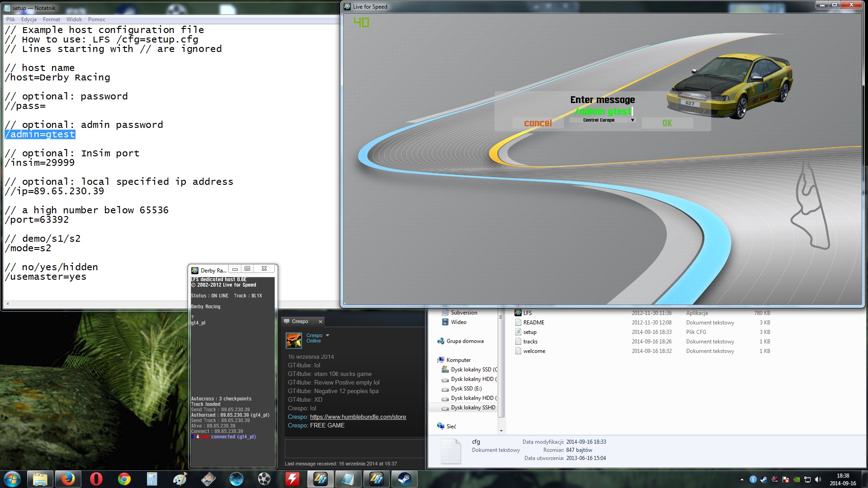
Task: Switch to Steam via taskbar button
Action: [405, 479]
